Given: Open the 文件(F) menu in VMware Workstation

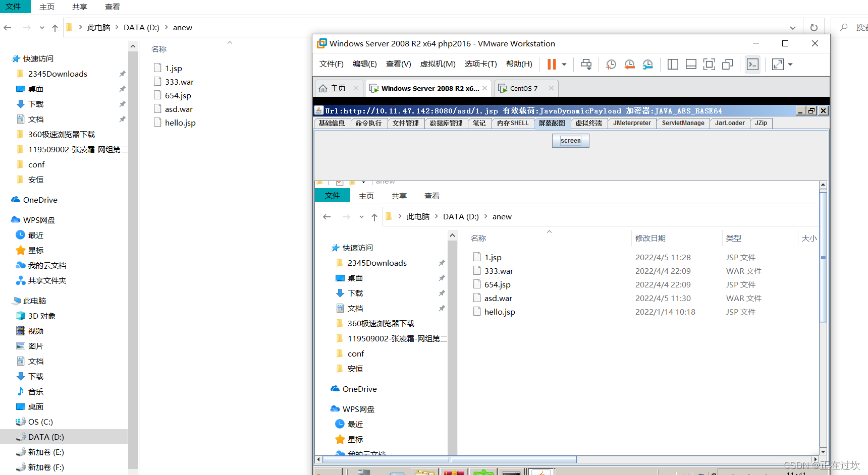Looking at the screenshot, I should 331,64.
